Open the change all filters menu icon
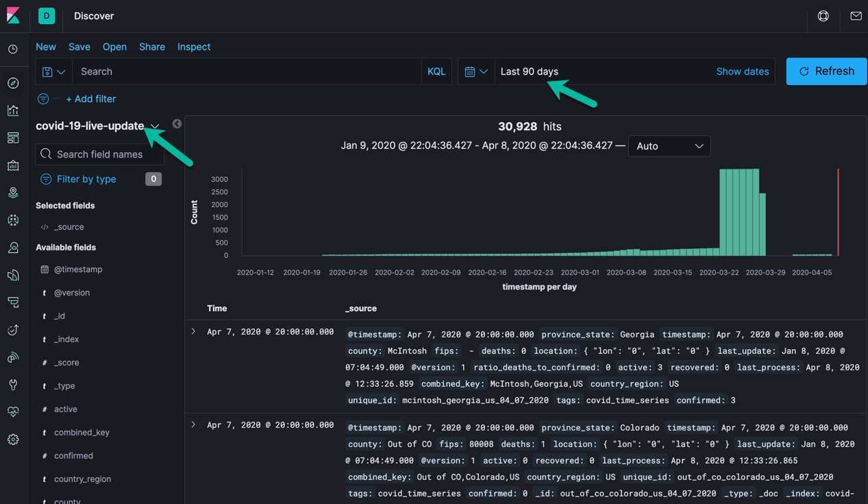Screen dimensions: 868x504 coord(43,99)
